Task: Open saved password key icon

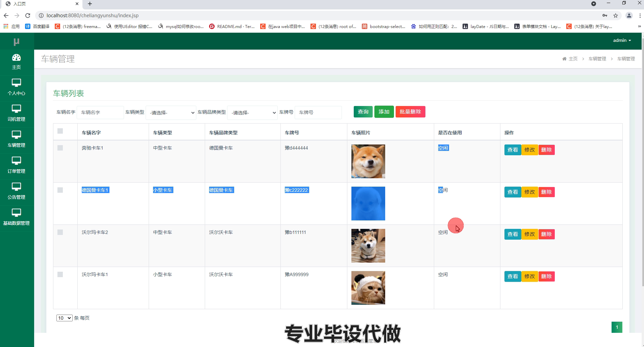Action: (x=605, y=16)
